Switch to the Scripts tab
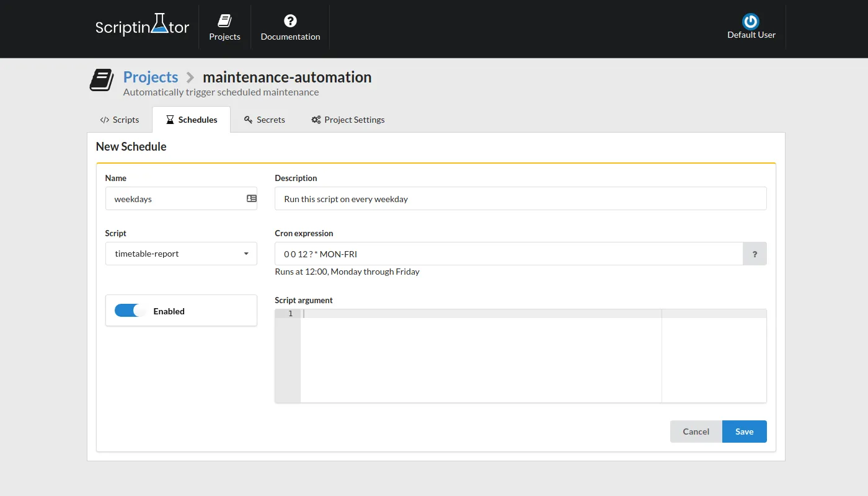Screen dimensions: 868x496 point(120,120)
